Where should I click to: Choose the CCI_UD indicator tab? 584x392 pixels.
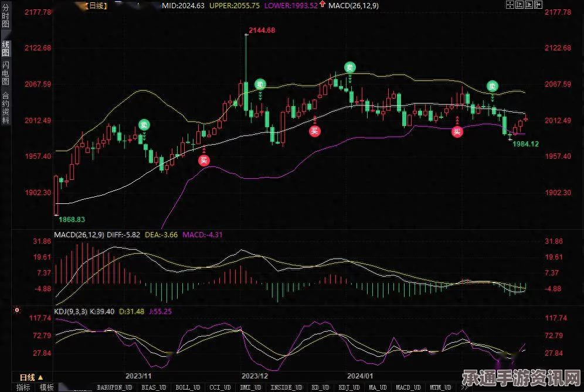(220, 387)
